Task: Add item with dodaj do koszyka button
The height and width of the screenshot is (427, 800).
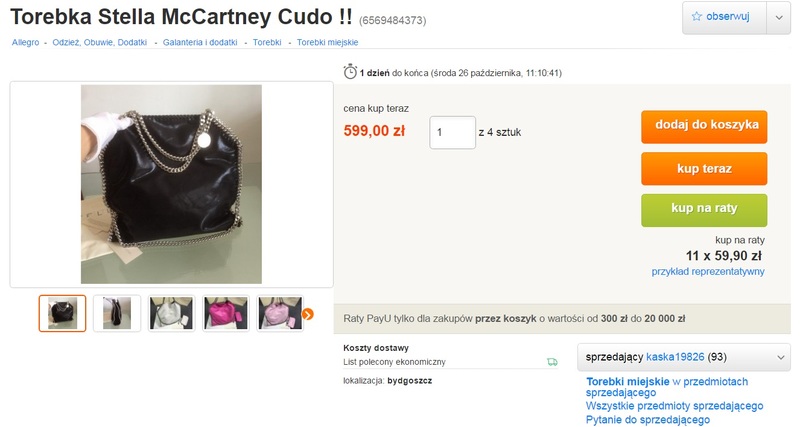Action: pyautogui.click(x=704, y=127)
